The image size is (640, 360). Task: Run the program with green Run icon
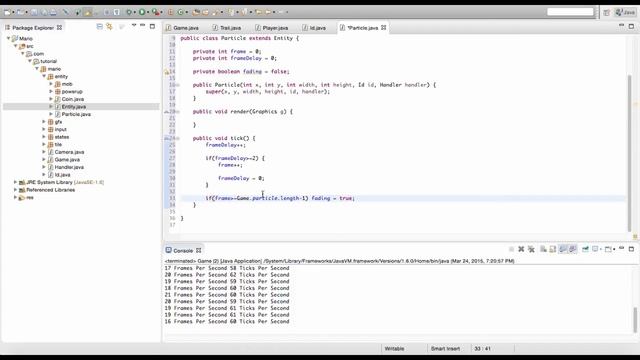click(142, 12)
